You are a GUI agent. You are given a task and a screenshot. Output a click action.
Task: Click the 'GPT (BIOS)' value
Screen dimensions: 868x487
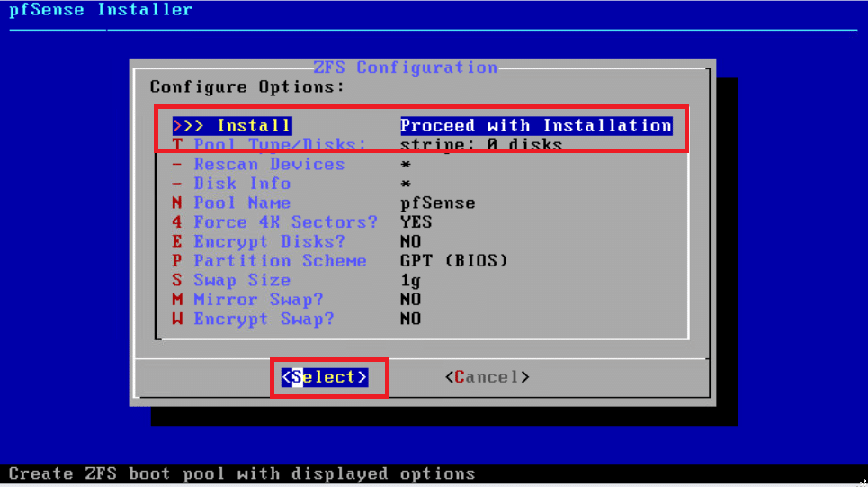point(453,261)
